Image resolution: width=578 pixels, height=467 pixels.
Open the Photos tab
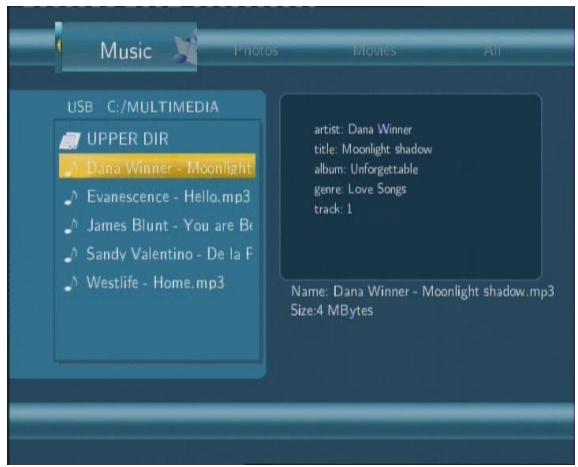(256, 50)
